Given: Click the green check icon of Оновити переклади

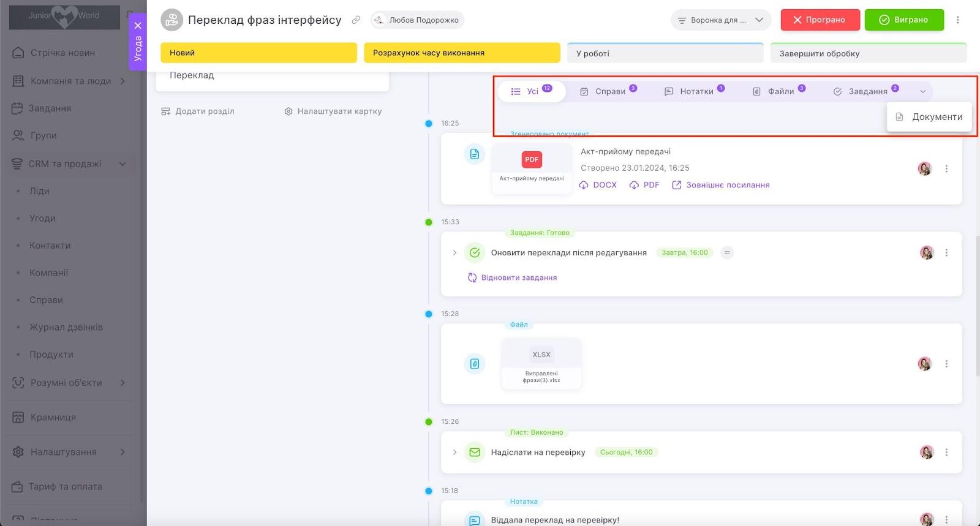Looking at the screenshot, I should 475,252.
